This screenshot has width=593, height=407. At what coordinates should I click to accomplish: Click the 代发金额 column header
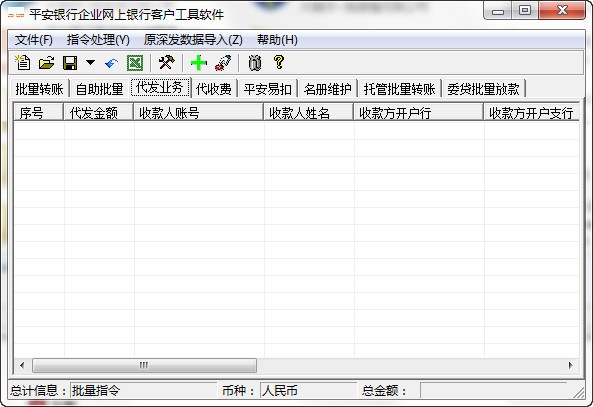coord(98,113)
